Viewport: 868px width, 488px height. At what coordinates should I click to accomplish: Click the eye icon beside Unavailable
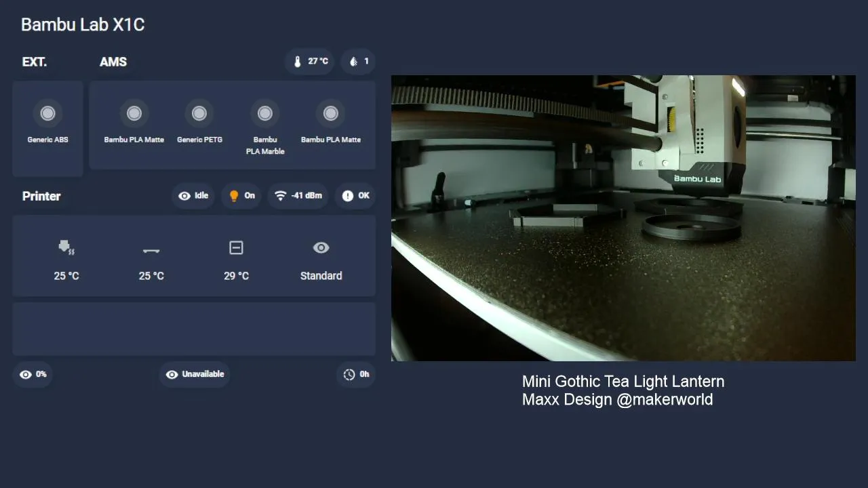(x=172, y=374)
